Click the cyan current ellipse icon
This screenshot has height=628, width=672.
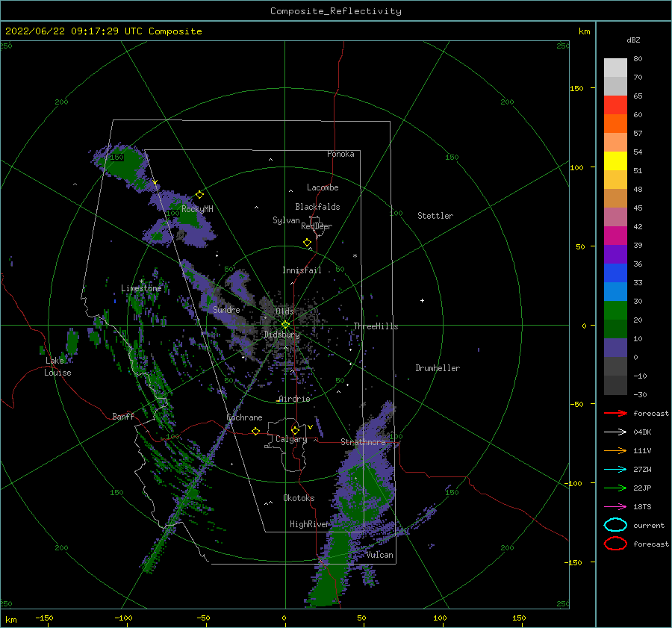615,525
